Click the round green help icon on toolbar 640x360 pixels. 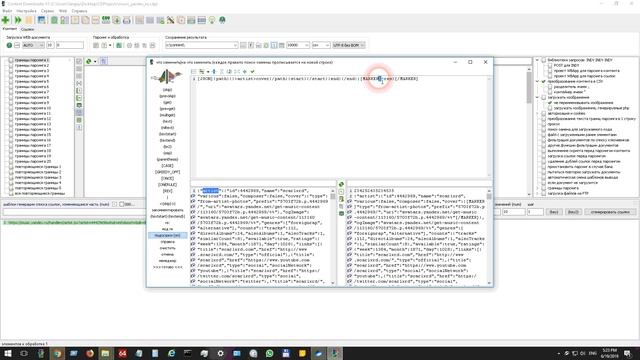tap(222, 20)
